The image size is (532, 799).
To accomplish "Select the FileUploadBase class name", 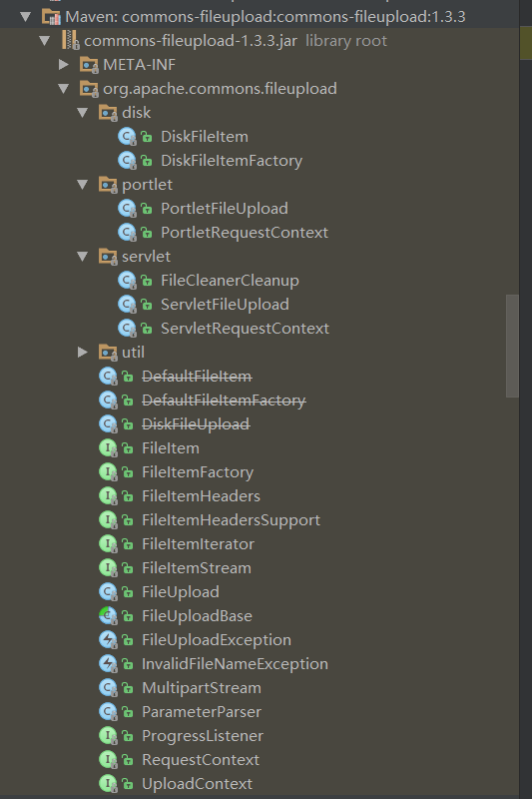I will [197, 616].
